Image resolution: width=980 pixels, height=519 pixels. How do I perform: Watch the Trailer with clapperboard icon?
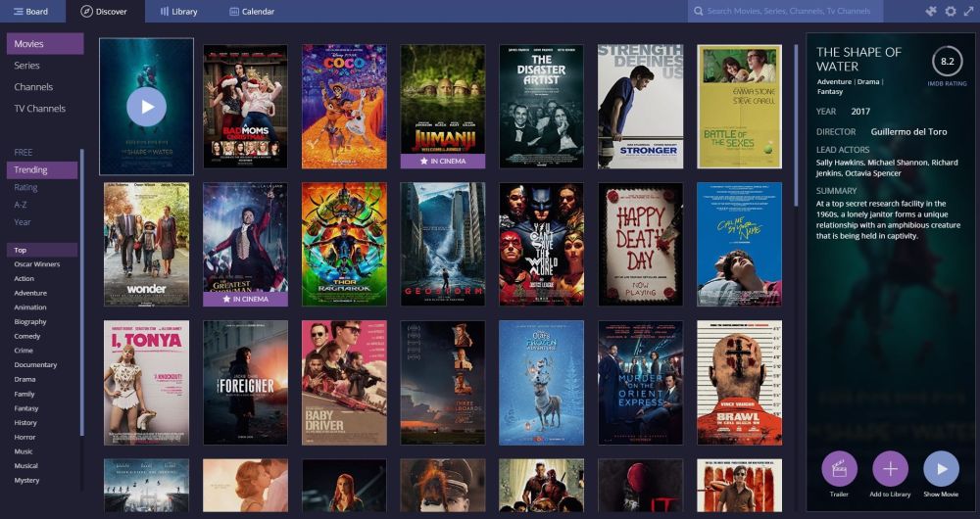point(839,468)
